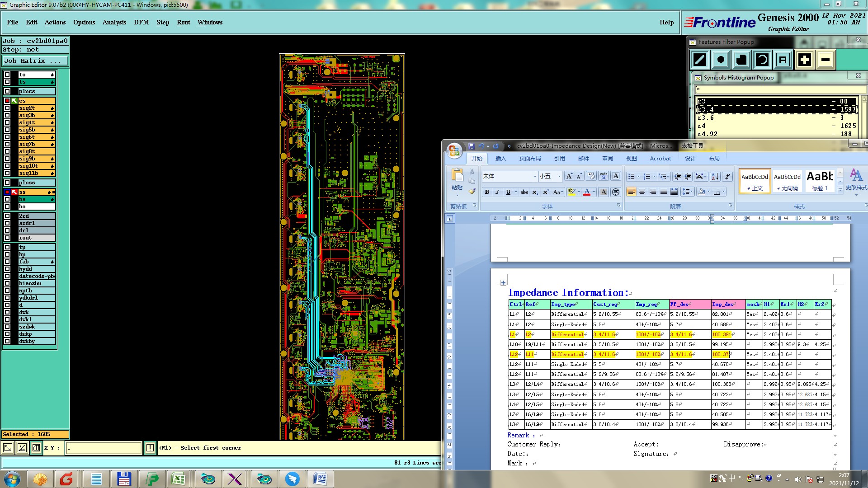Click the negative polarity minus icon
This screenshot has height=488, width=868.
pos(825,60)
